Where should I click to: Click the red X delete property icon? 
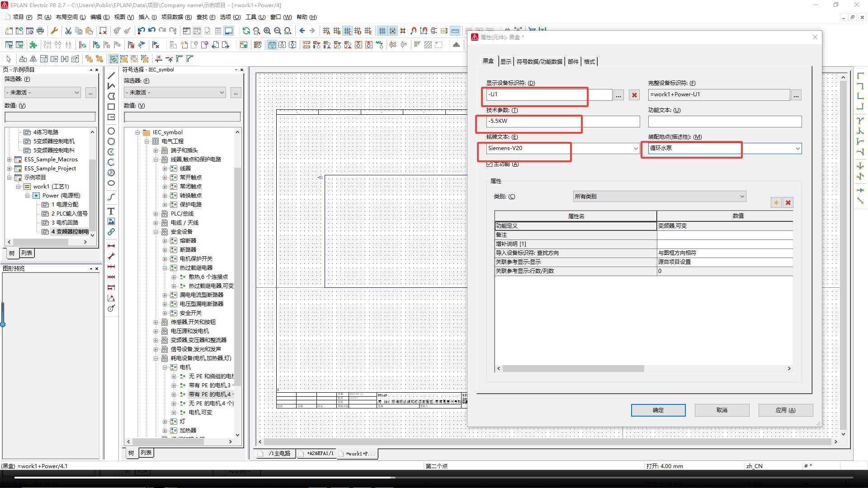788,202
